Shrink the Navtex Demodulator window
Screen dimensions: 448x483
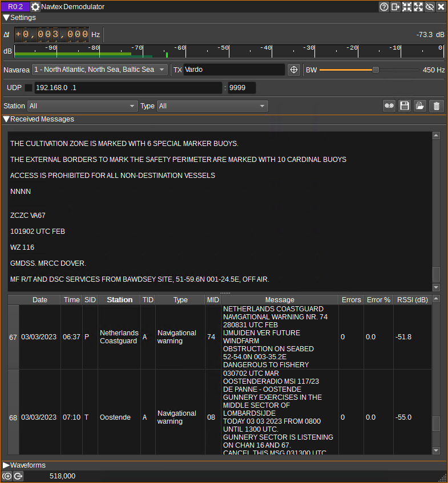click(x=407, y=6)
